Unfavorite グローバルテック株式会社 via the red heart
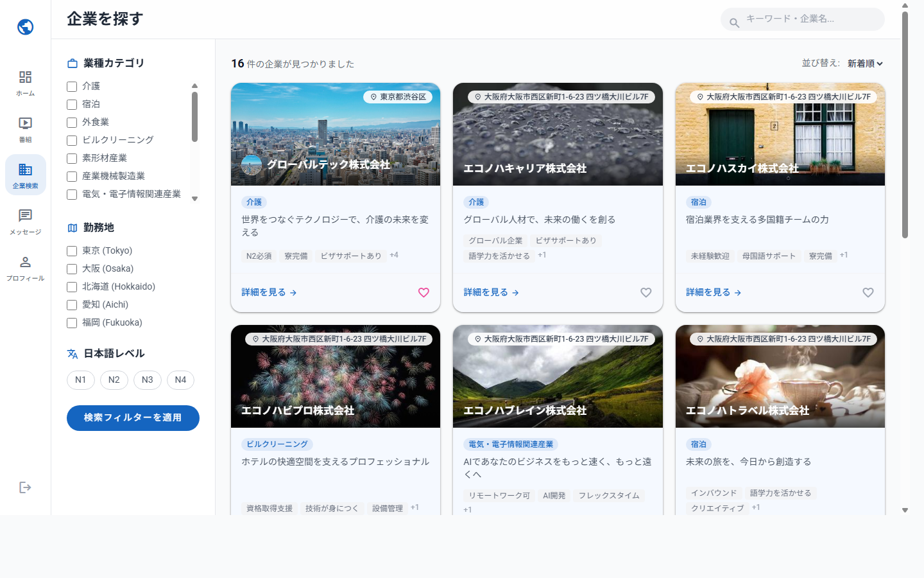 click(x=424, y=292)
